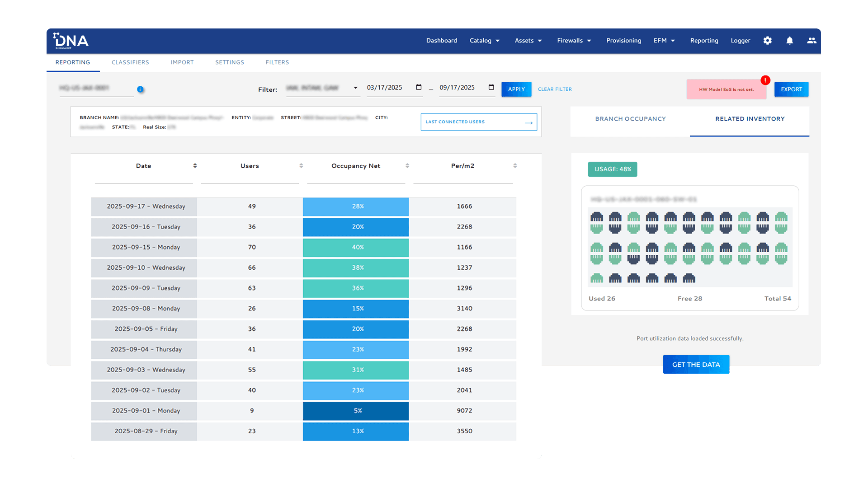
Task: Click the Apply button
Action: (516, 89)
